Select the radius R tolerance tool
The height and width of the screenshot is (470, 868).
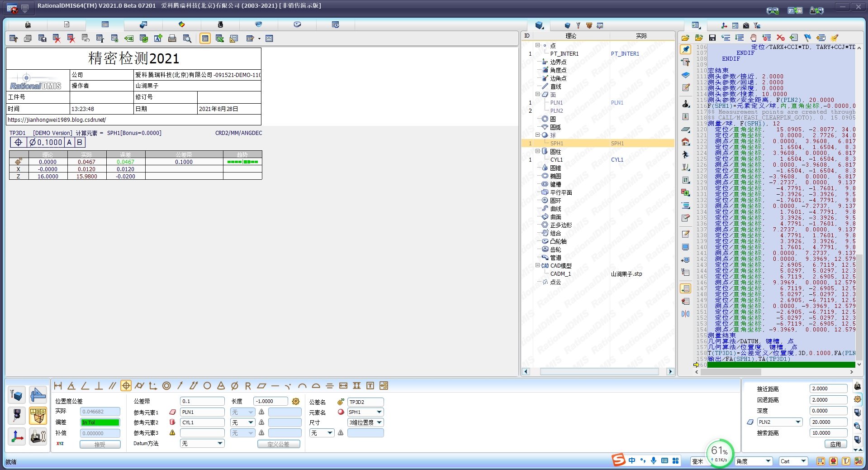pyautogui.click(x=248, y=386)
